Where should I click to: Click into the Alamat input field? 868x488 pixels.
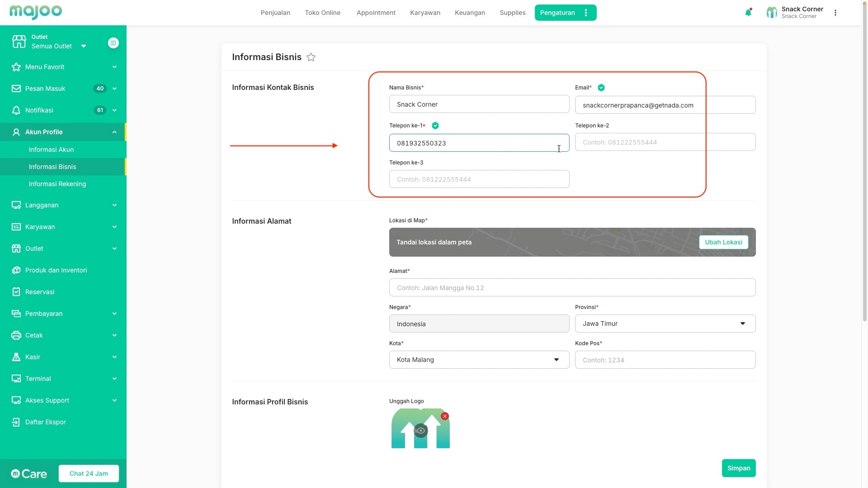tap(572, 288)
